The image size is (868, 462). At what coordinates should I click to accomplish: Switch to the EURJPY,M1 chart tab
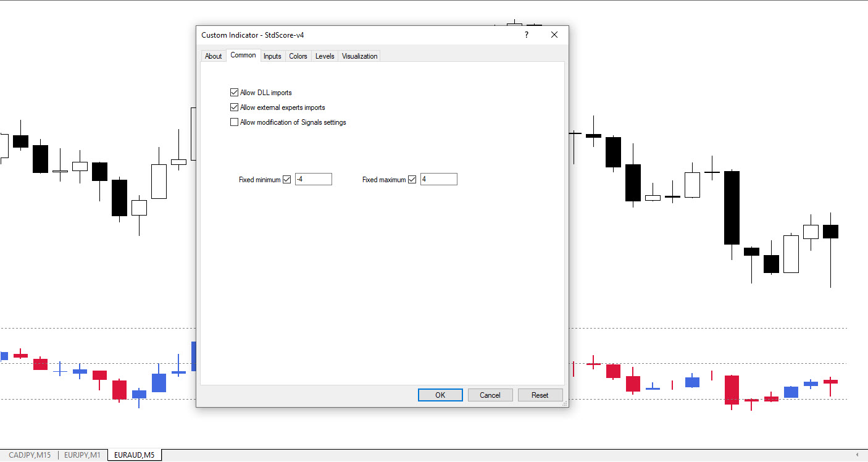(x=82, y=455)
